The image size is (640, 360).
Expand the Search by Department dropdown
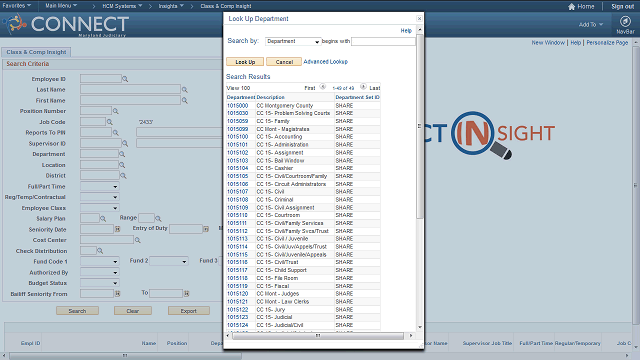point(293,41)
